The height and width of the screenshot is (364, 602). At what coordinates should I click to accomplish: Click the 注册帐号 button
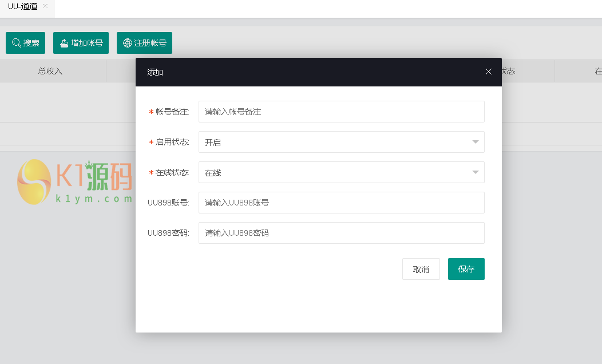pos(144,43)
